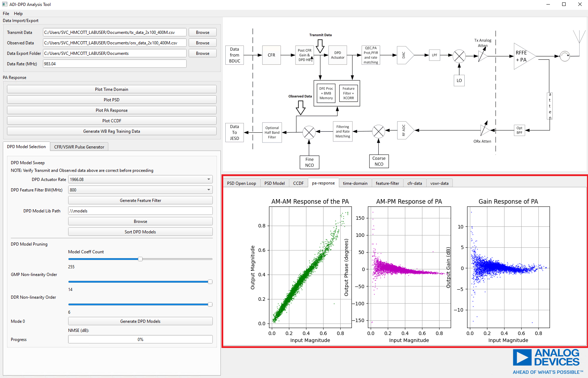
Task: Click the Generate DPD Models button
Action: click(140, 321)
